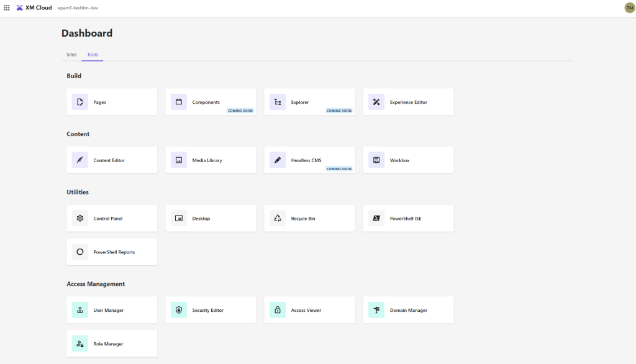Open the User Manager

coord(112,309)
